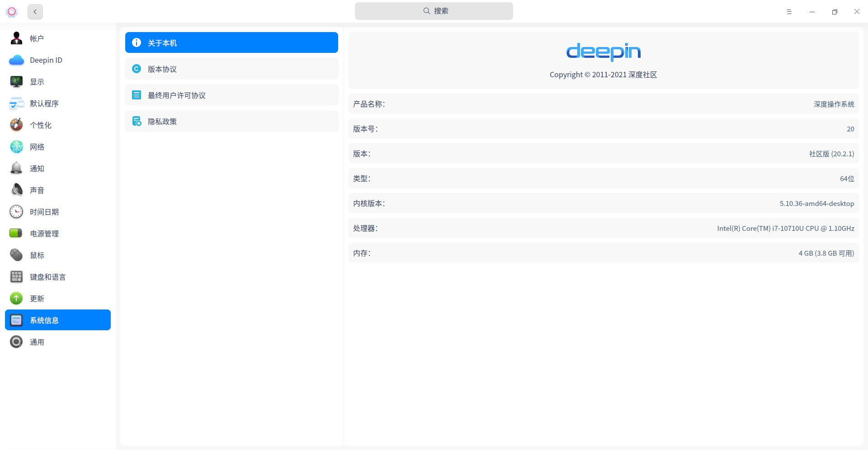
Task: Click the 版本协议 copyright icon
Action: tap(137, 69)
